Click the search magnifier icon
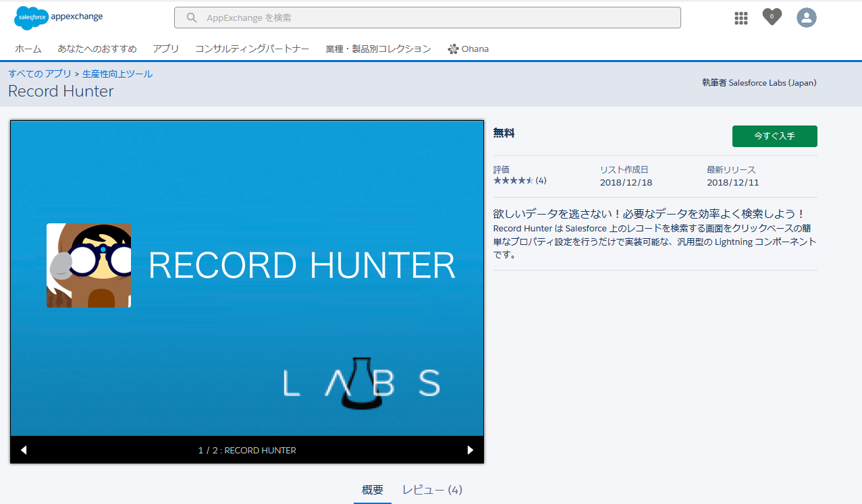This screenshot has height=504, width=862. [192, 18]
